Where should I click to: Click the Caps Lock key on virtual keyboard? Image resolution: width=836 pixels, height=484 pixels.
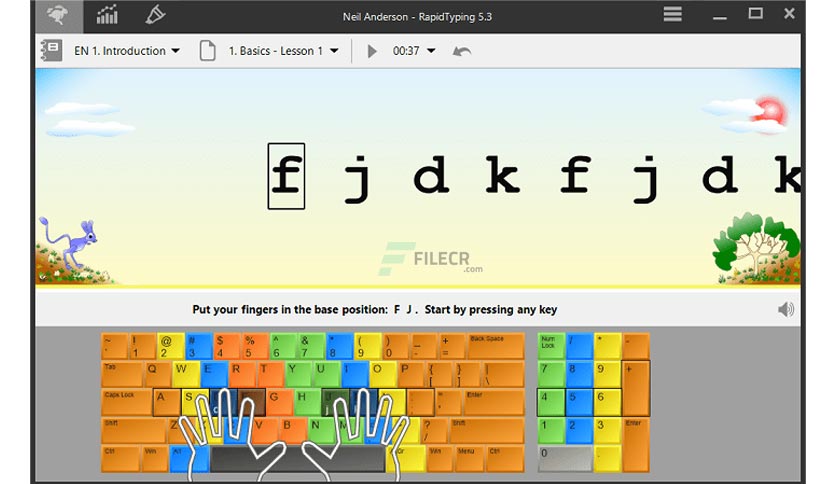click(127, 402)
